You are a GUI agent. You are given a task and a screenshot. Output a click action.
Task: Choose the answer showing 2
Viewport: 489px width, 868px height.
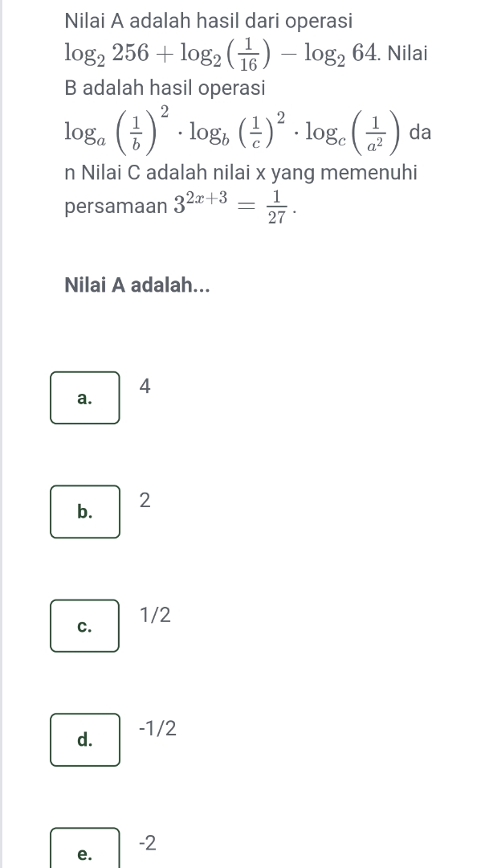[143, 502]
